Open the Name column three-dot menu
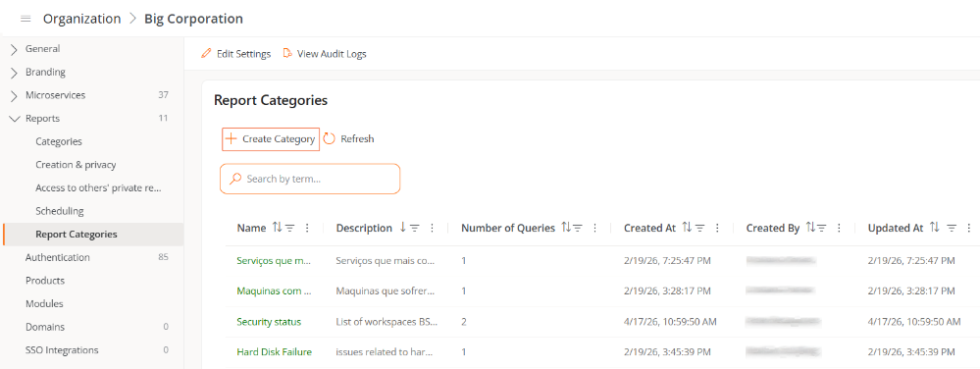This screenshot has width=980, height=369. (307, 229)
